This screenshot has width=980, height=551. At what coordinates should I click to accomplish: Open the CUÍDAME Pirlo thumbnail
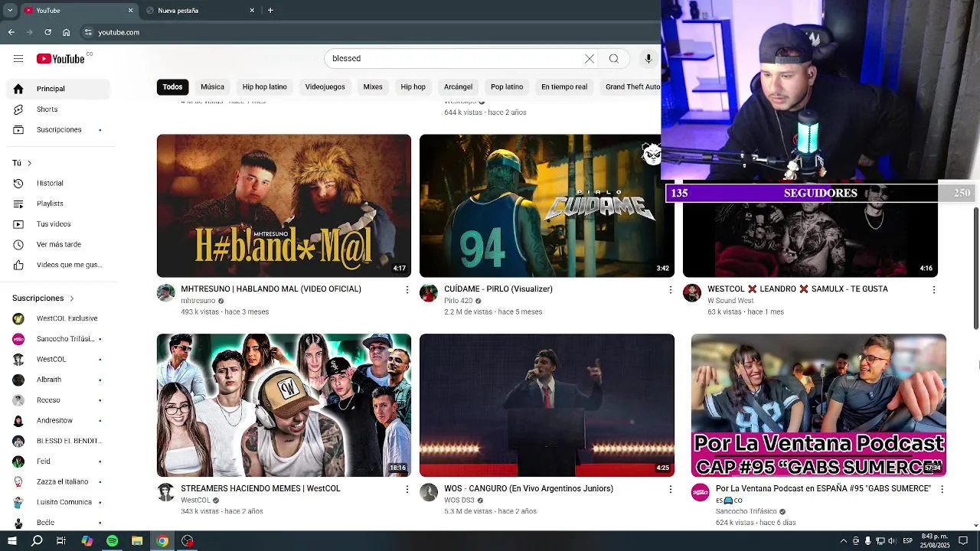[x=547, y=206]
